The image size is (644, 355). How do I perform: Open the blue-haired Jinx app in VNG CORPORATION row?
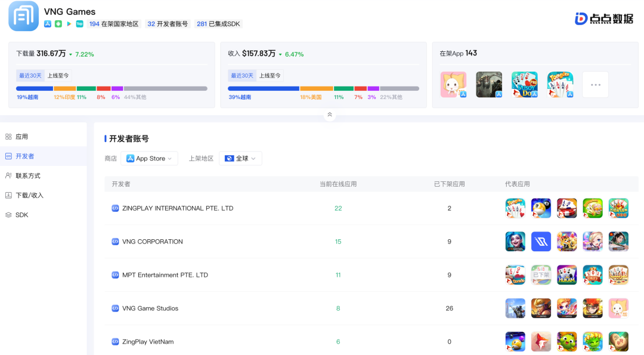click(x=515, y=242)
